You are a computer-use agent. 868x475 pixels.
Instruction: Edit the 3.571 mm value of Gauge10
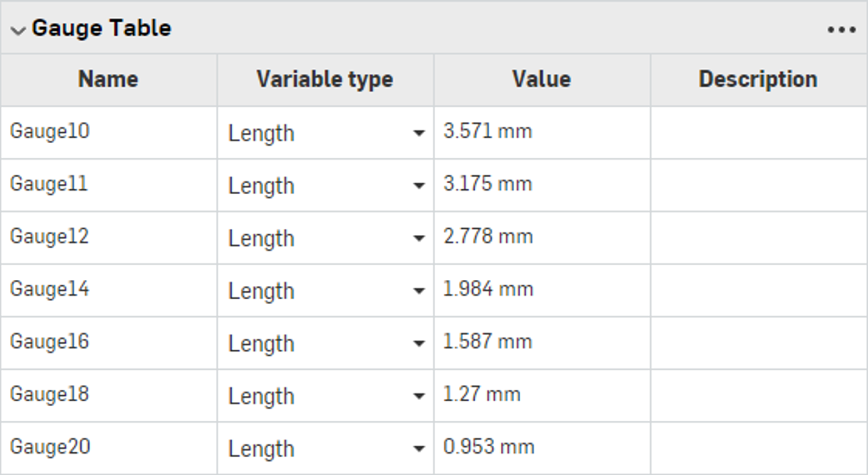point(487,131)
